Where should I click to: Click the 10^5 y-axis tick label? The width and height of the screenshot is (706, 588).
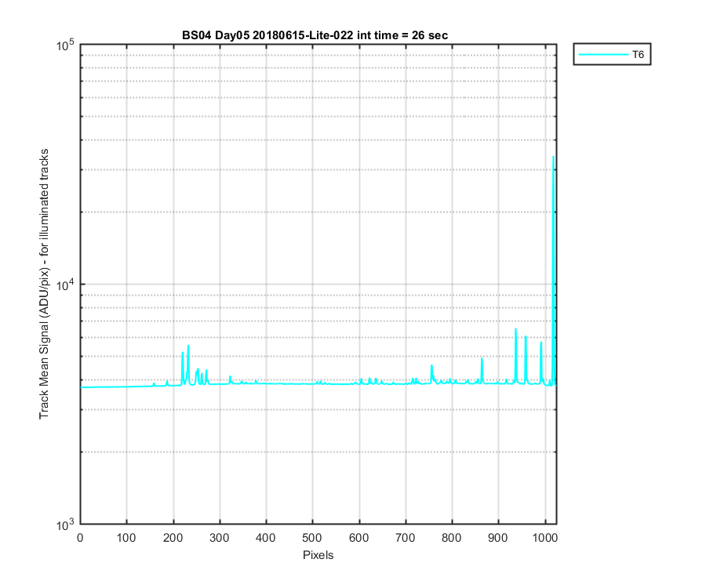[x=65, y=45]
